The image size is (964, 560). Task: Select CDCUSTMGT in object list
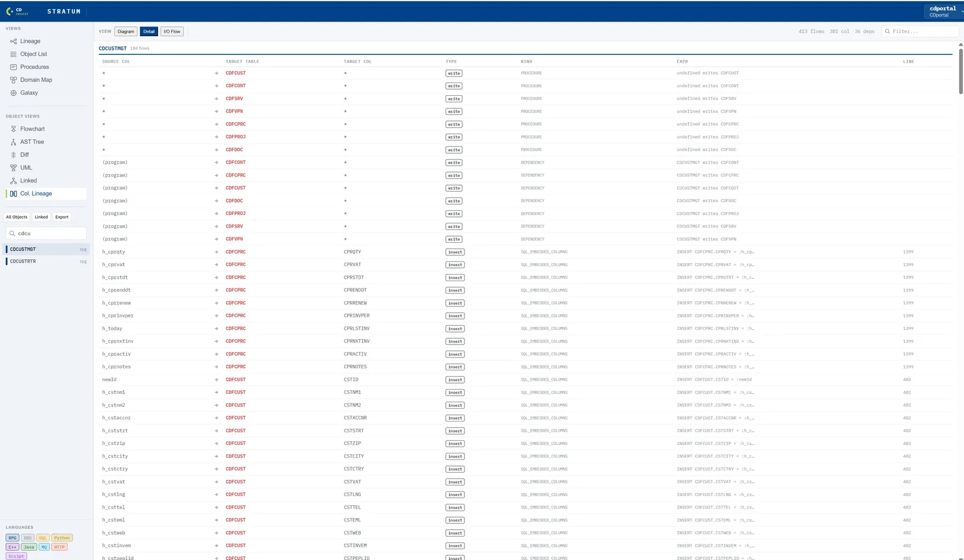click(46, 249)
